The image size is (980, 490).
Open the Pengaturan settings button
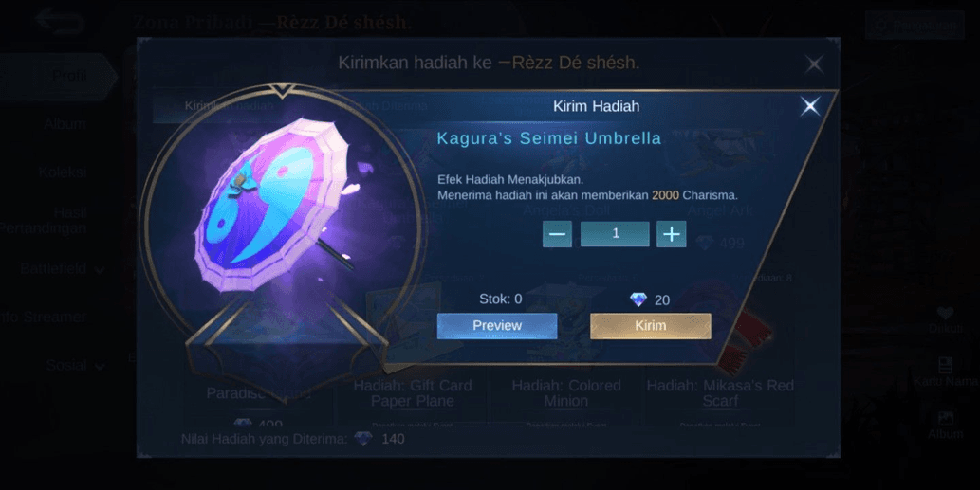click(x=915, y=25)
